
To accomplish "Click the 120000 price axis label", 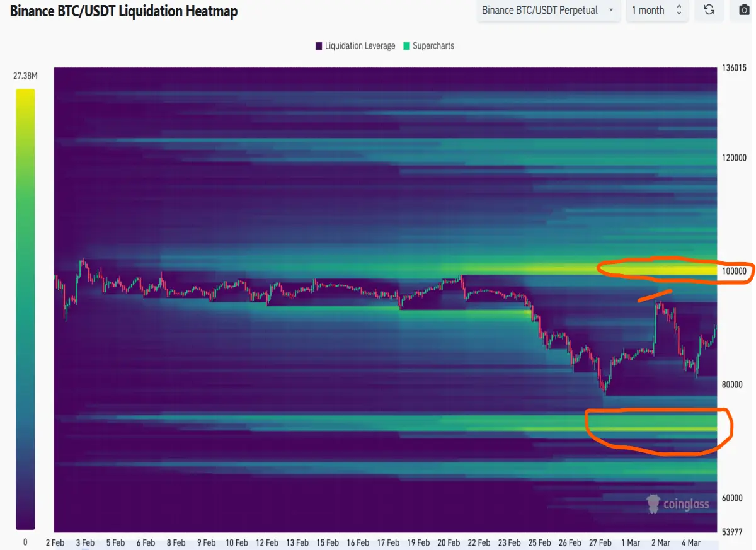I will 734,158.
